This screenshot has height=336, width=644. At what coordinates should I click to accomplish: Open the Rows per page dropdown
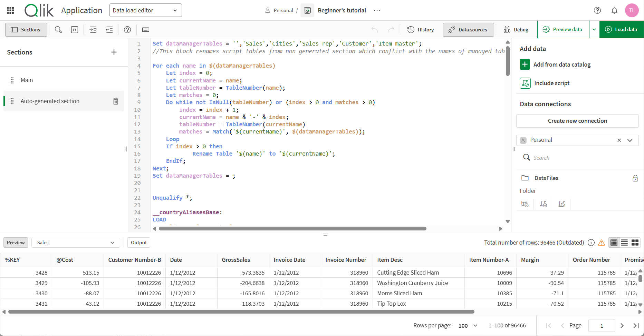point(468,326)
